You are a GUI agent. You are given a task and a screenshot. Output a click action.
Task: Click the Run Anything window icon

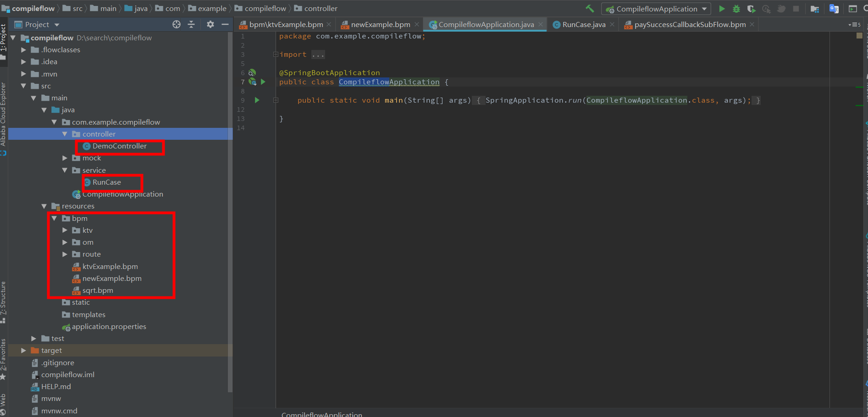(853, 9)
